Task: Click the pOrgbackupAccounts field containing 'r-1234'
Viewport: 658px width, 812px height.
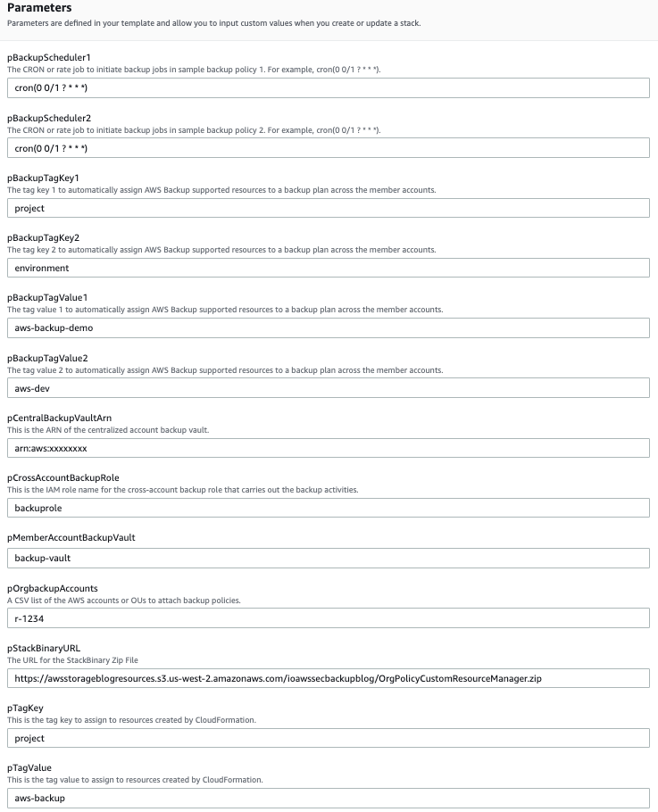Action: pos(329,617)
